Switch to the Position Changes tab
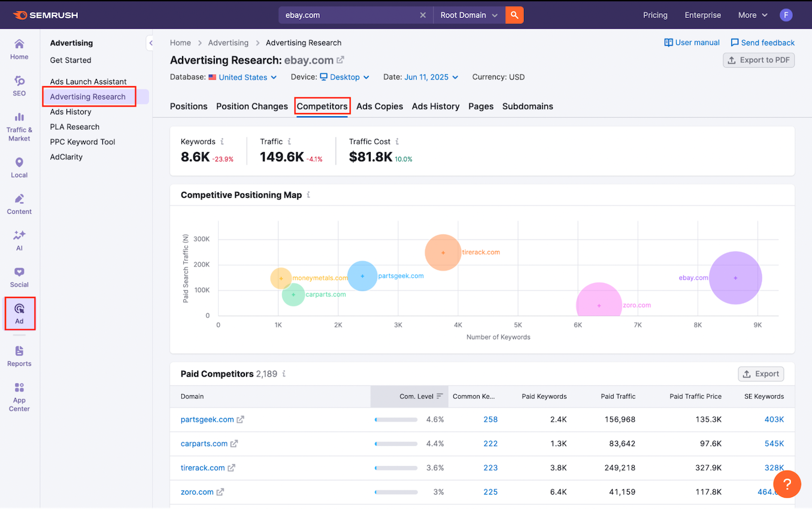The width and height of the screenshot is (812, 509). (252, 106)
